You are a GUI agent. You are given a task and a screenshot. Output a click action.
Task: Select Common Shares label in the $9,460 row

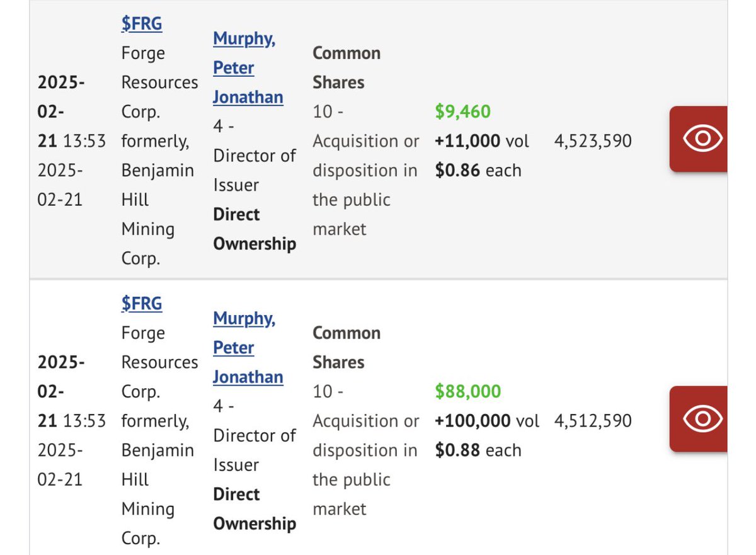(346, 67)
